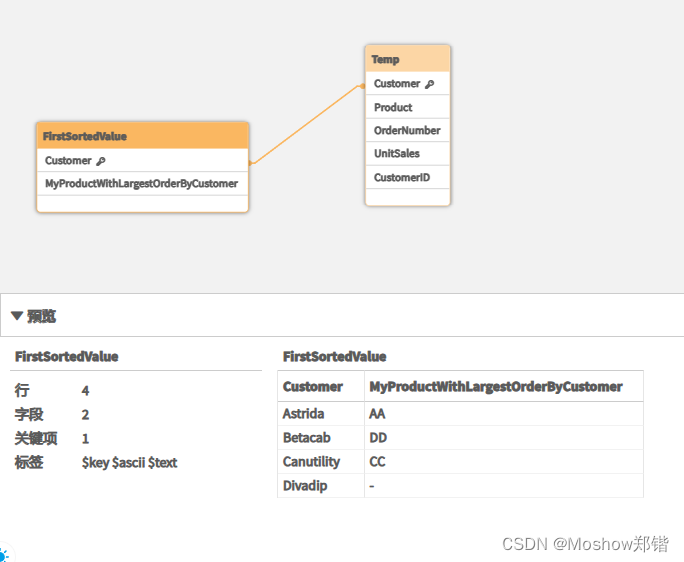This screenshot has width=684, height=562.
Task: Select the FirstSortedValue table header
Action: click(143, 136)
